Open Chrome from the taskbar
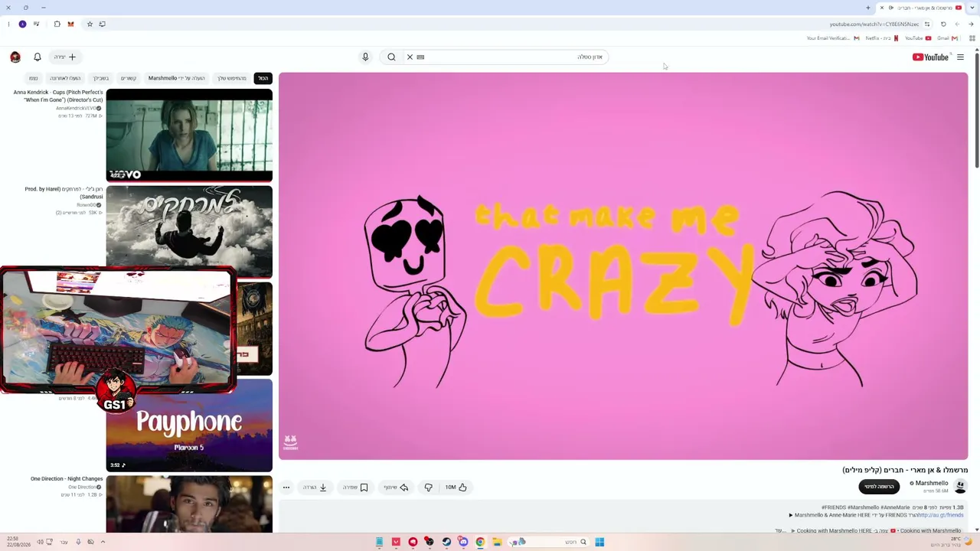The image size is (980, 551). [480, 542]
